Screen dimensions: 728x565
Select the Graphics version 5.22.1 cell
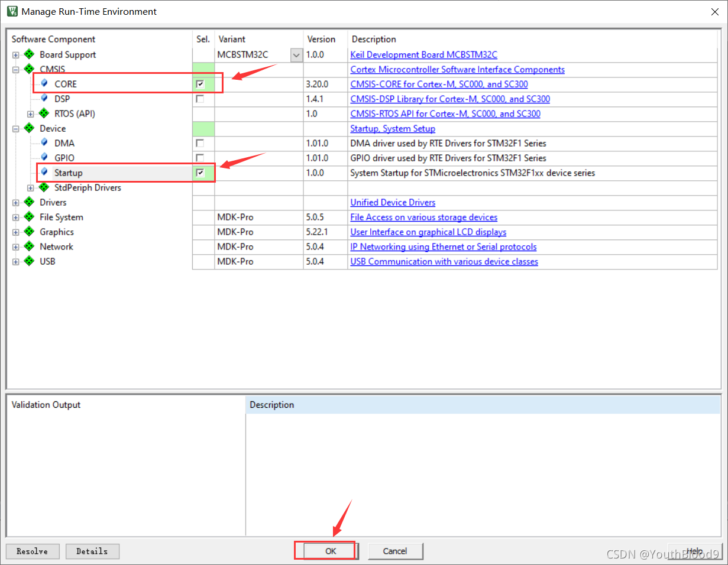[x=325, y=232]
